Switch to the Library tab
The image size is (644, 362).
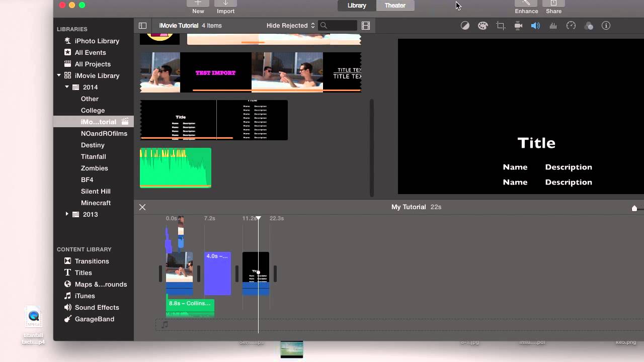click(x=357, y=6)
